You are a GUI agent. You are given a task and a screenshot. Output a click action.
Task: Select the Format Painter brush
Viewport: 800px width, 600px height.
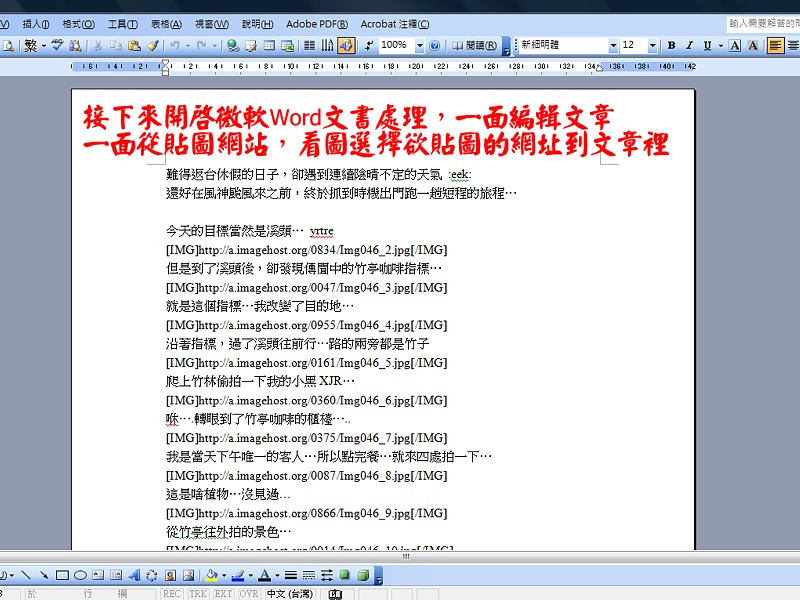point(153,46)
